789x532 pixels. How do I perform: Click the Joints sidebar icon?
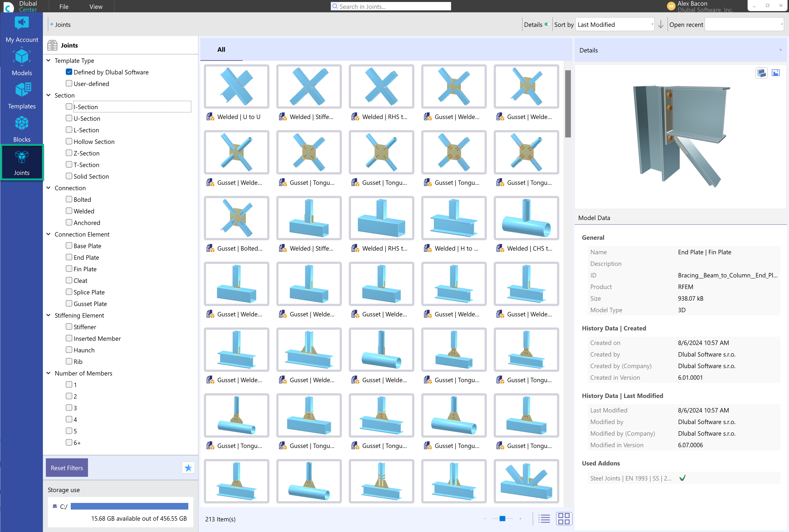click(21, 164)
